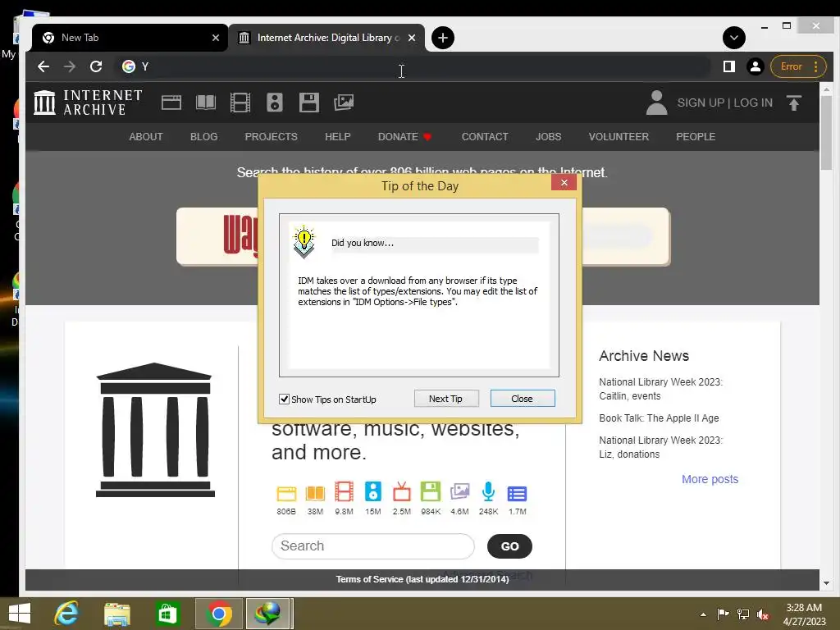Screen dimensions: 840x630
Task: Open the PROJECTS menu item
Action: click(x=271, y=137)
